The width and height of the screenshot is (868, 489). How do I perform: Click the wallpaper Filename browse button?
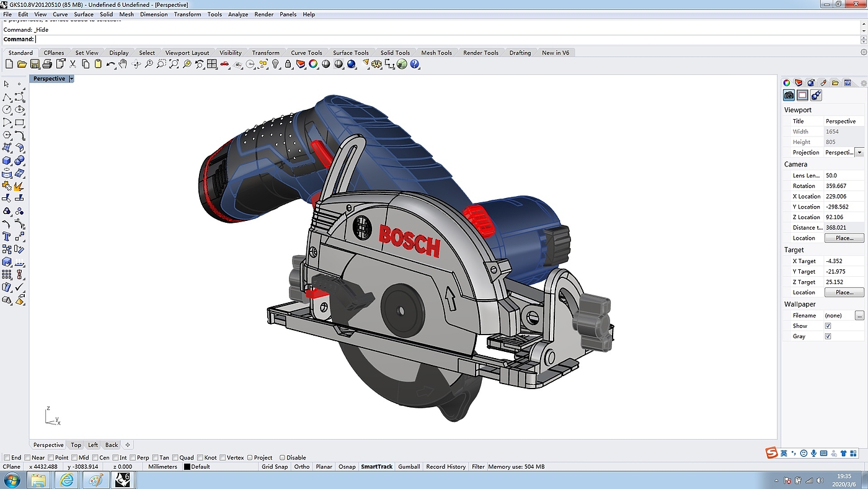coord(859,315)
